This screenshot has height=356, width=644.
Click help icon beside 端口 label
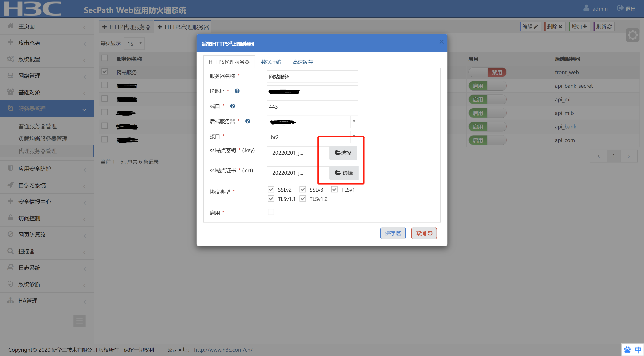tap(232, 106)
